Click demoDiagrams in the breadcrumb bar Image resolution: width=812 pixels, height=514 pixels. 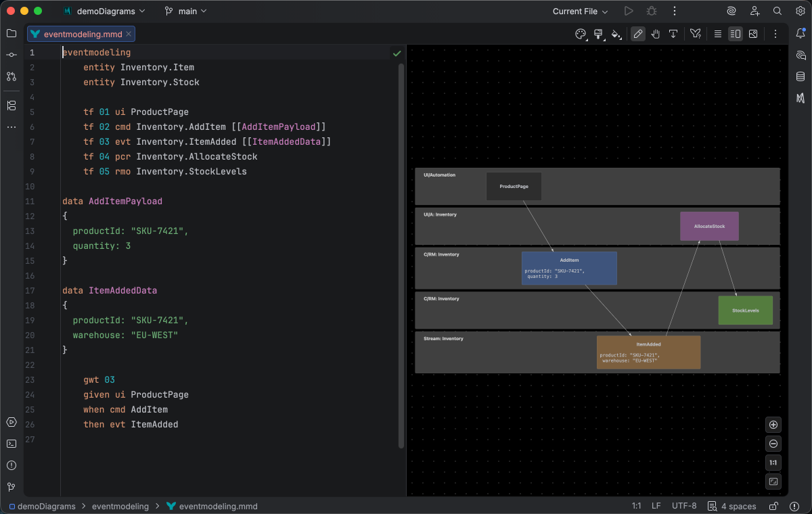[42, 506]
